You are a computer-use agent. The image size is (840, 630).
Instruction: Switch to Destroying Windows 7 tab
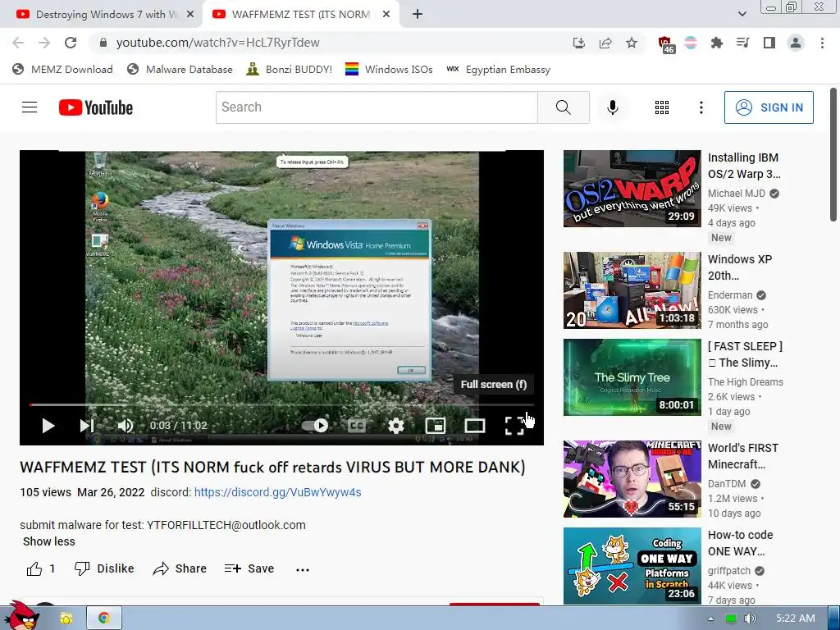[102, 15]
